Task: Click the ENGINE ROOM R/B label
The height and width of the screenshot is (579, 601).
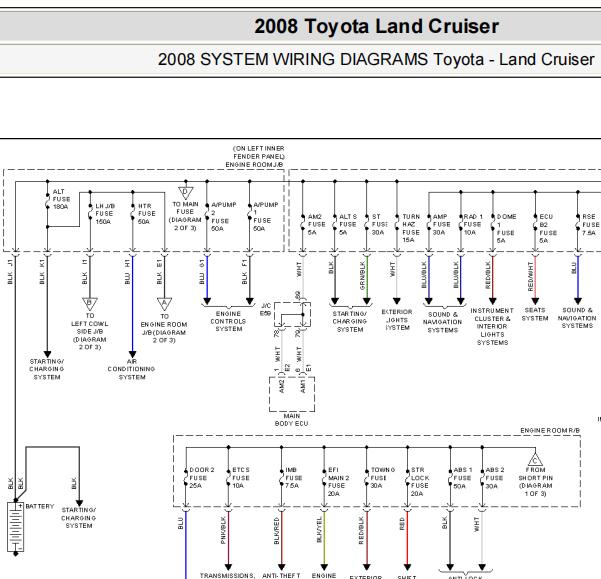Action: click(550, 430)
